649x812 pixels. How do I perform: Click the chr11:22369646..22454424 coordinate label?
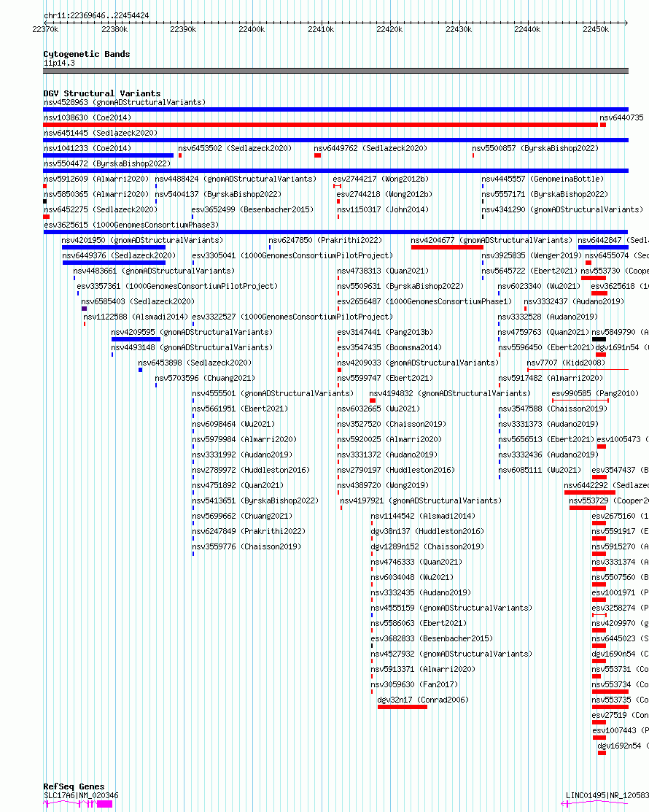[x=96, y=15]
